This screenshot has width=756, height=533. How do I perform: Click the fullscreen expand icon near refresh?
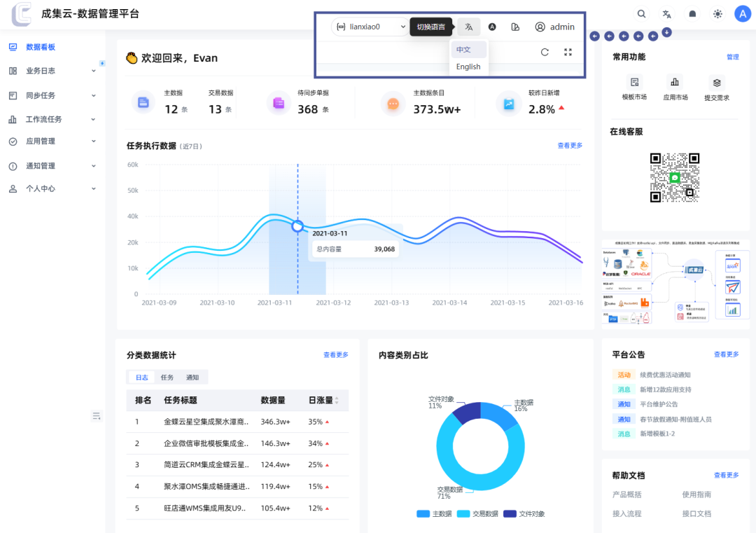(x=568, y=52)
